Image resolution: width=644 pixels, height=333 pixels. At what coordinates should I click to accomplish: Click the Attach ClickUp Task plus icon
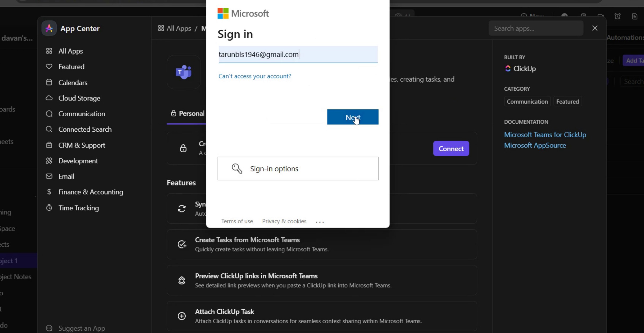pos(182,316)
